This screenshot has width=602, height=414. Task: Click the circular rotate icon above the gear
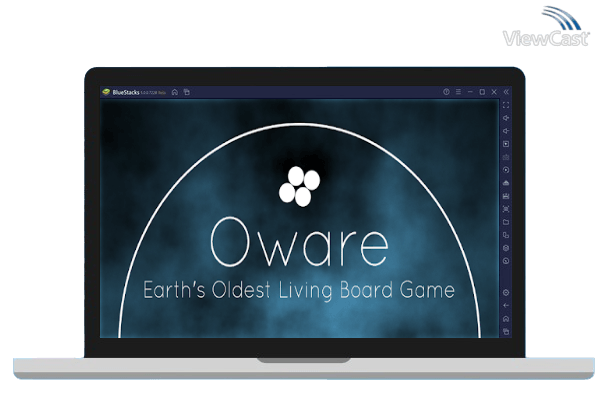tap(506, 261)
